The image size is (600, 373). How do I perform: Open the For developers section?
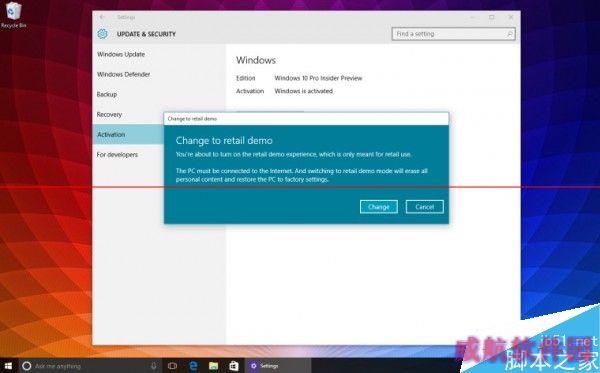pos(117,155)
